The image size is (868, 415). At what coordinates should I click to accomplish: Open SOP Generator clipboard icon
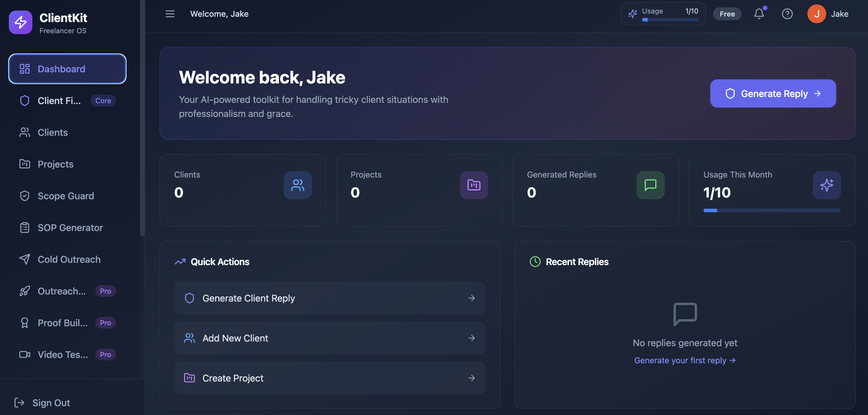[x=24, y=227]
